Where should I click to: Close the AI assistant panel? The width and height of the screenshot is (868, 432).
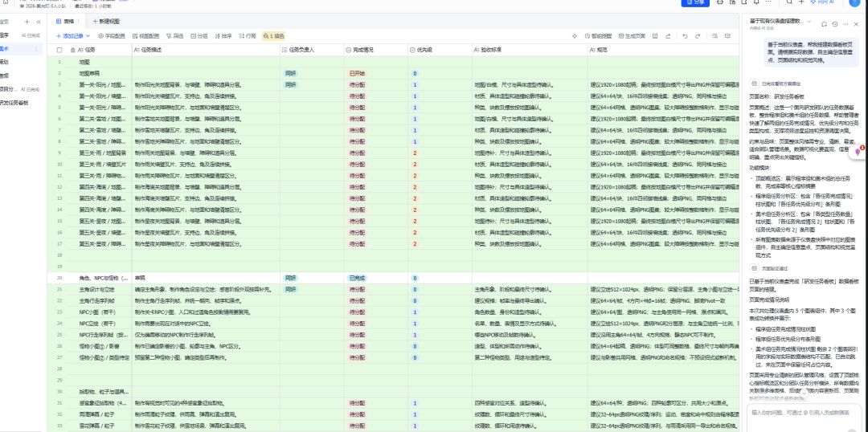coord(857,24)
